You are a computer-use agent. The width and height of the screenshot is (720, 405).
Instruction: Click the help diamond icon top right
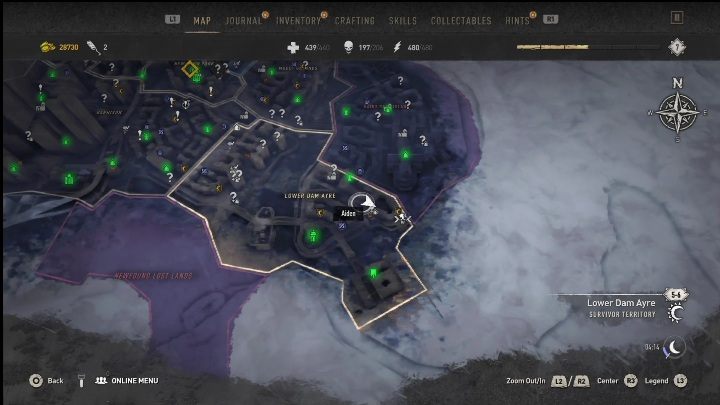click(677, 47)
